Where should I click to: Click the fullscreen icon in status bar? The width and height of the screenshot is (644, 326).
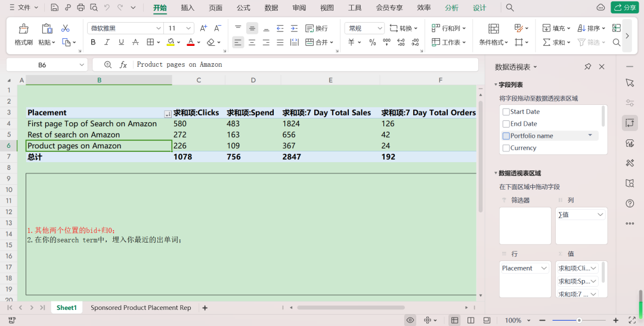click(x=632, y=320)
